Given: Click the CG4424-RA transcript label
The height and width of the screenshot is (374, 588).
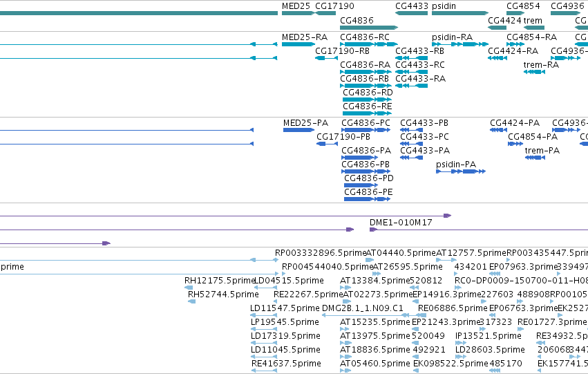Looking at the screenshot, I should (x=513, y=51).
